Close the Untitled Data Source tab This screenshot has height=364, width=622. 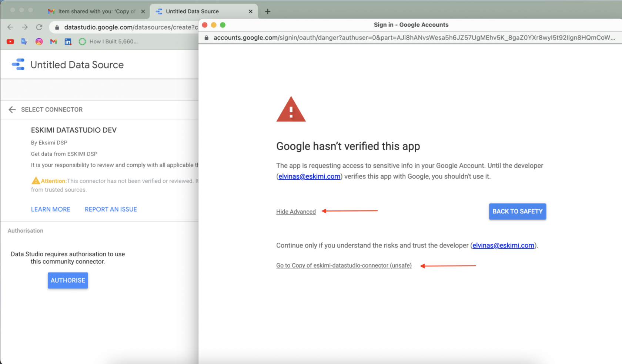point(251,11)
